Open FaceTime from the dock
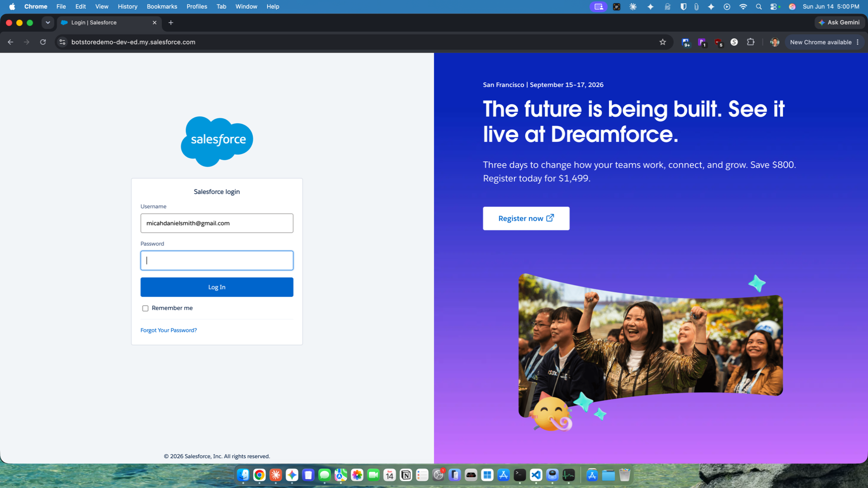The image size is (868, 488). pyautogui.click(x=373, y=475)
